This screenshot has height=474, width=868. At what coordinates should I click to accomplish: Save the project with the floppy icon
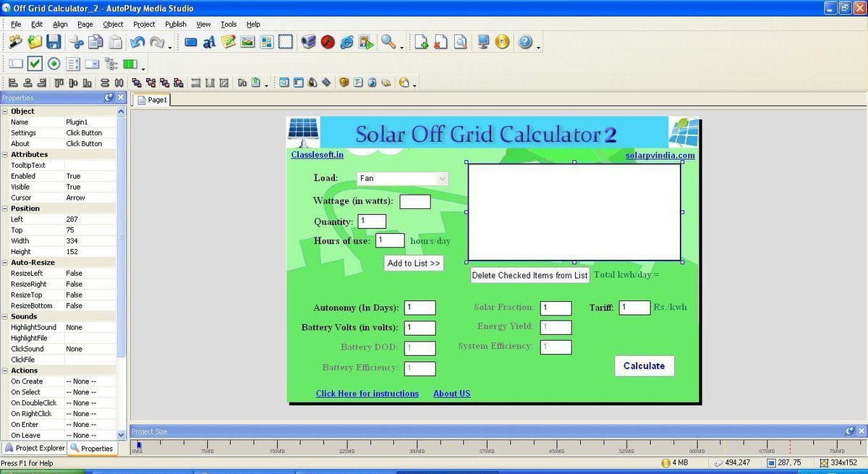click(54, 42)
